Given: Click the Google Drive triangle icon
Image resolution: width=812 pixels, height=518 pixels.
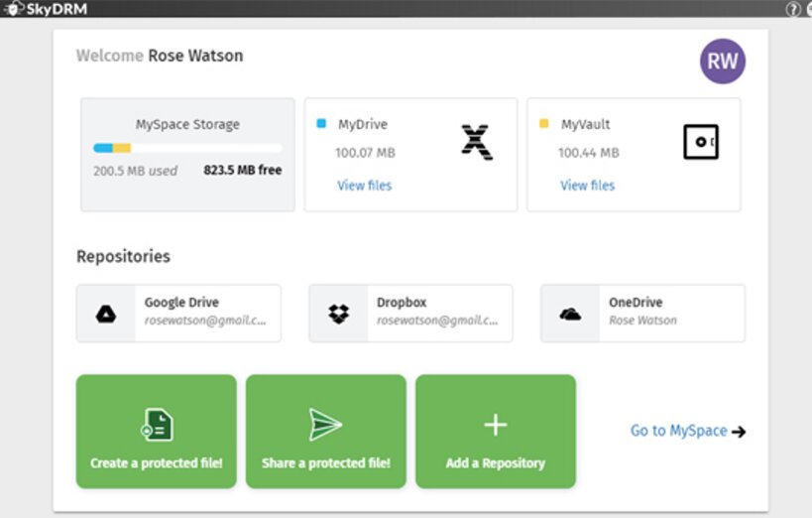Looking at the screenshot, I should coord(106,315).
